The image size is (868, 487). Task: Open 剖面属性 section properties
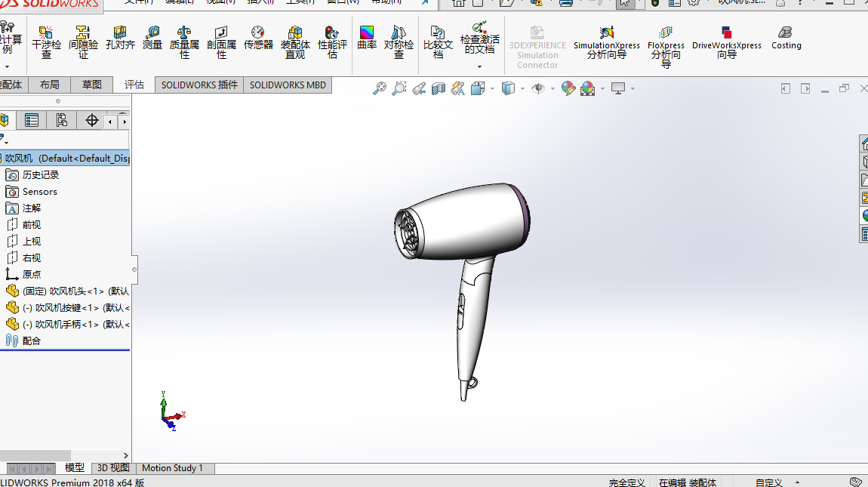(221, 42)
